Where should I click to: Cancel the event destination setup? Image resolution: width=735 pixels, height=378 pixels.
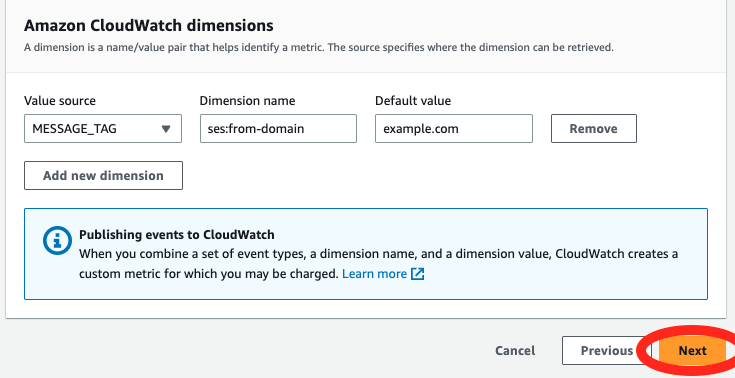(515, 351)
